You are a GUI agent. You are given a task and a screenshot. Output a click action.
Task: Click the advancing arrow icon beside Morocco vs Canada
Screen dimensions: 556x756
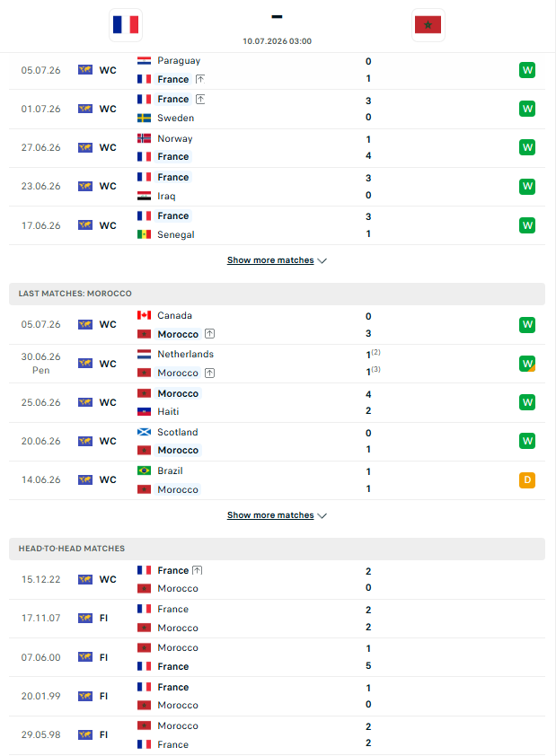210,334
